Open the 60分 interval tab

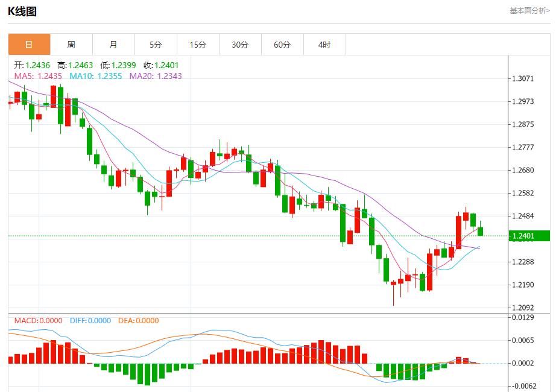pos(282,45)
